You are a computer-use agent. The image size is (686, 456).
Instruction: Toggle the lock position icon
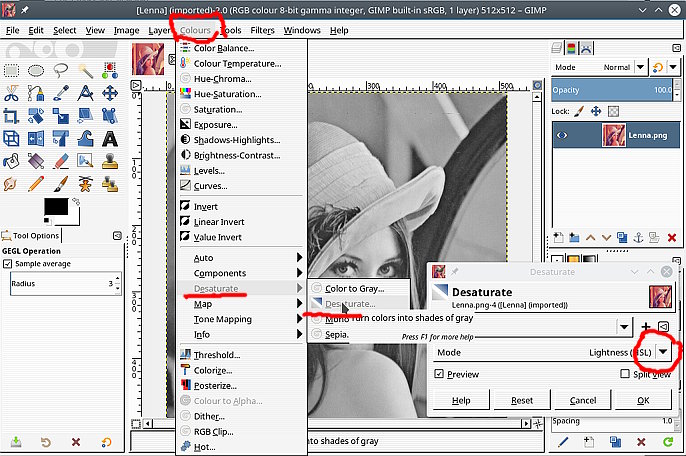click(x=596, y=111)
